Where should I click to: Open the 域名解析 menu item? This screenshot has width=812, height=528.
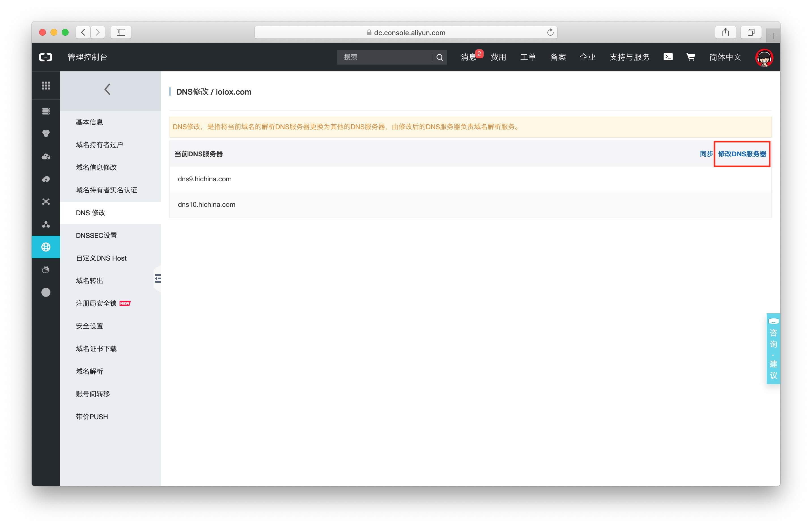point(90,371)
